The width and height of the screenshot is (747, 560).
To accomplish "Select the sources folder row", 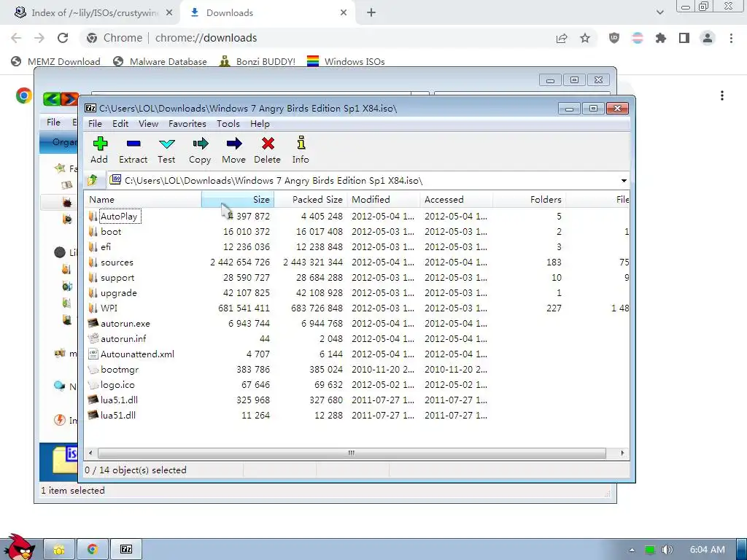I will [x=357, y=262].
